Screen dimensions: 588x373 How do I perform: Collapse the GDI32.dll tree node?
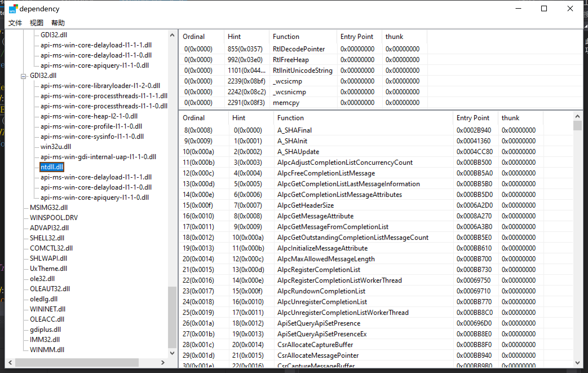click(x=24, y=76)
